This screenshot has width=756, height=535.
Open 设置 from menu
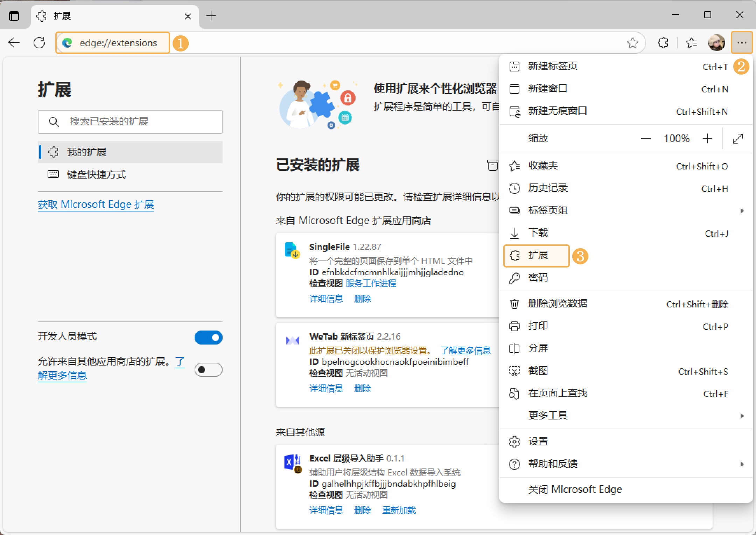[626, 442]
